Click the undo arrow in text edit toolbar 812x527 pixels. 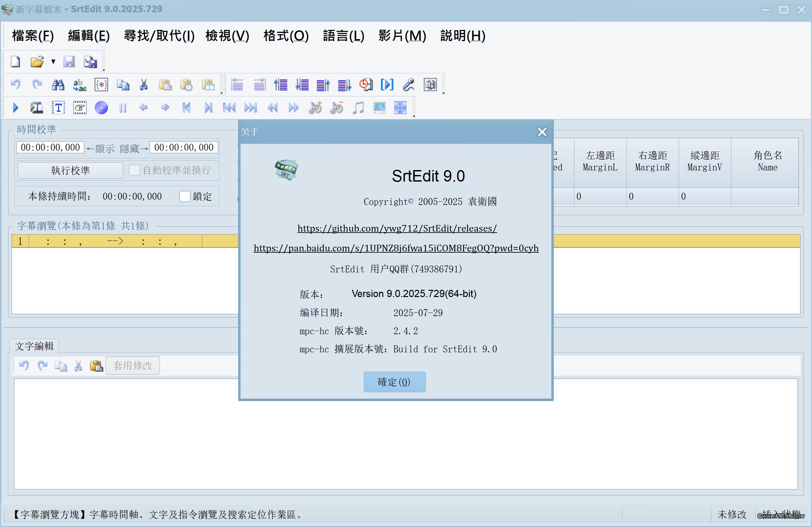24,366
